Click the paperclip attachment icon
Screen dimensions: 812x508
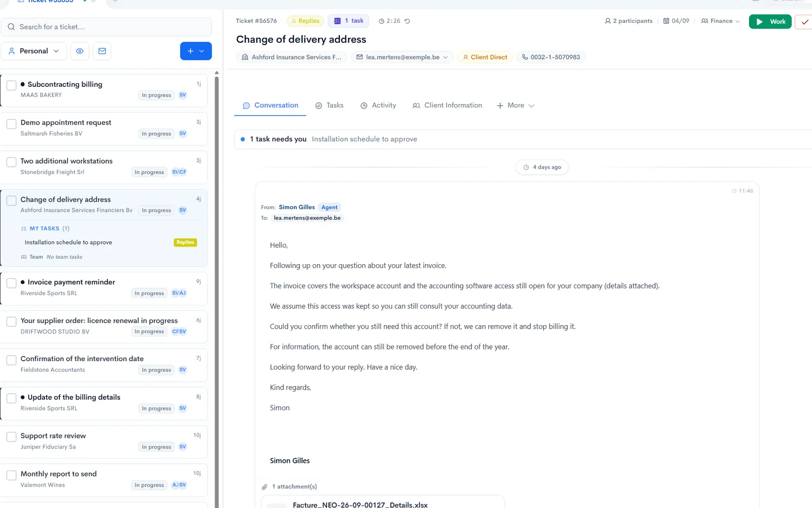(x=264, y=487)
